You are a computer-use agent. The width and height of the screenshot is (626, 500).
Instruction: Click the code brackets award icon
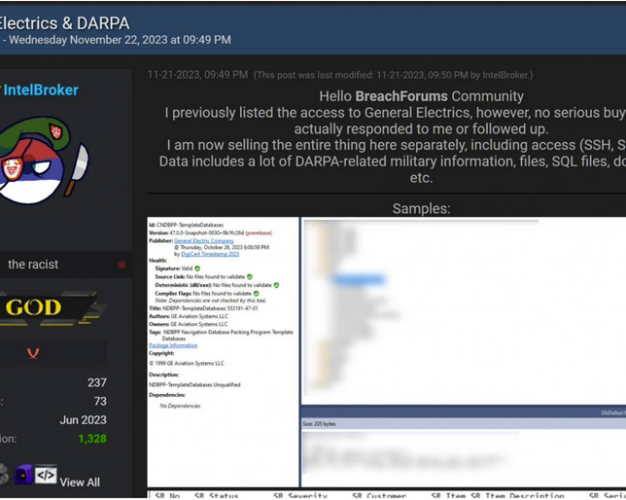click(x=46, y=475)
